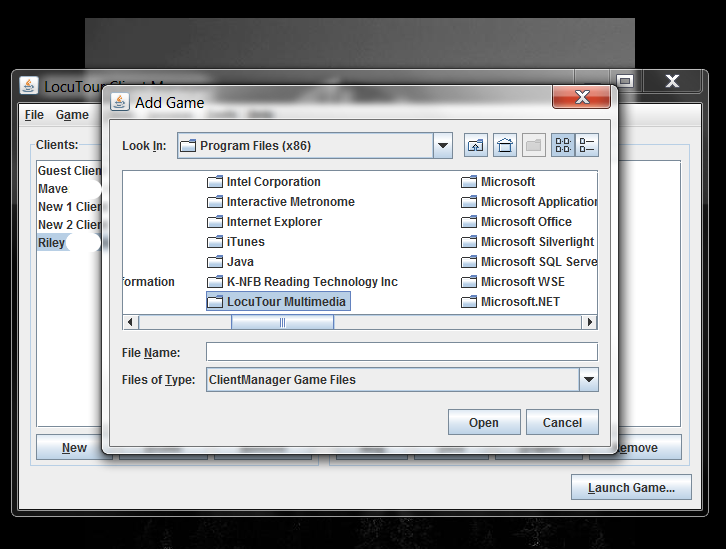Screen dimensions: 726x549
Task: Click the Cancel button
Action: point(562,423)
